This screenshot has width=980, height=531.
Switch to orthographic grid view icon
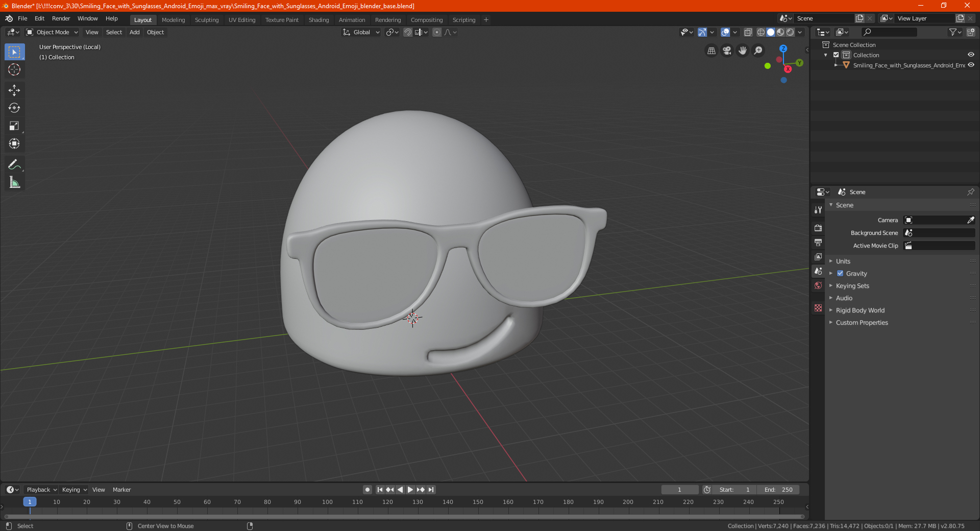[711, 51]
